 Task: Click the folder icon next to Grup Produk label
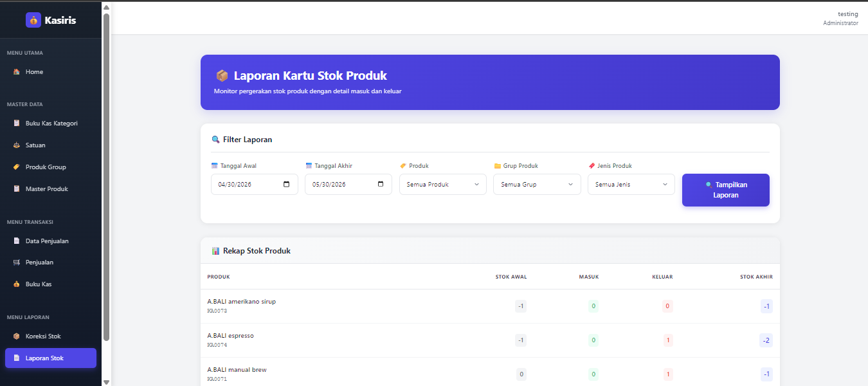[x=497, y=166]
